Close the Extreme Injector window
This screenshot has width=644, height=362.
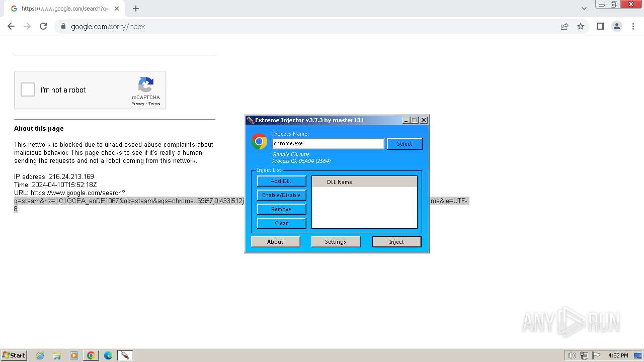[424, 120]
